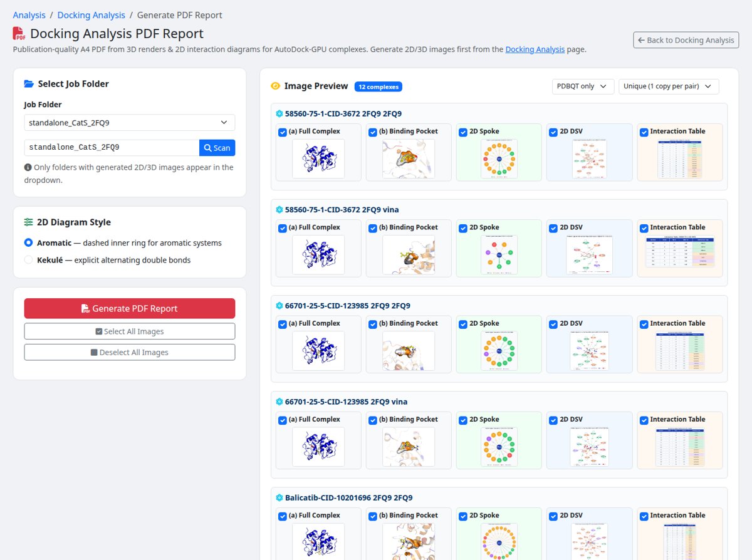Uncheck Full Complex for 66701-25-5-CID-123985 2FQ9 vina
This screenshot has width=752, height=560.
[283, 420]
